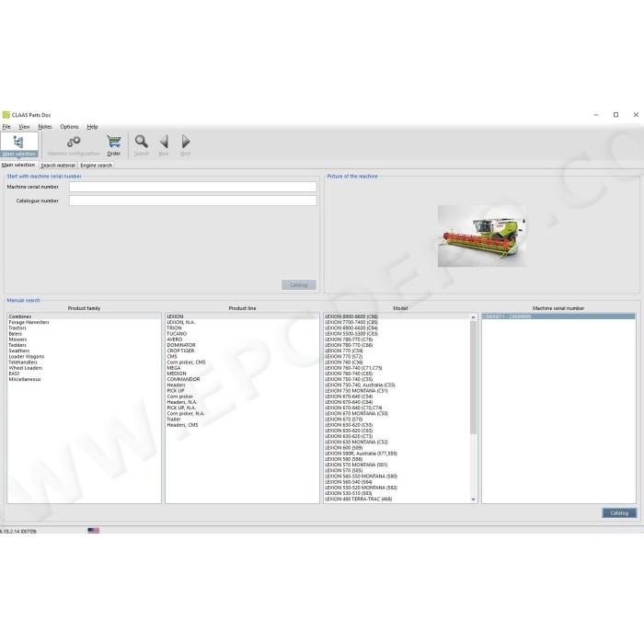
Task: Open the View menu
Action: click(24, 127)
